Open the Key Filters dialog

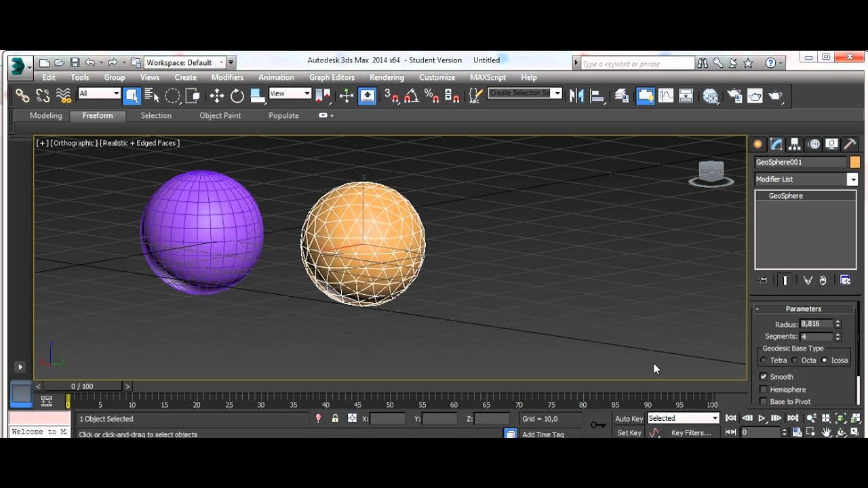691,433
